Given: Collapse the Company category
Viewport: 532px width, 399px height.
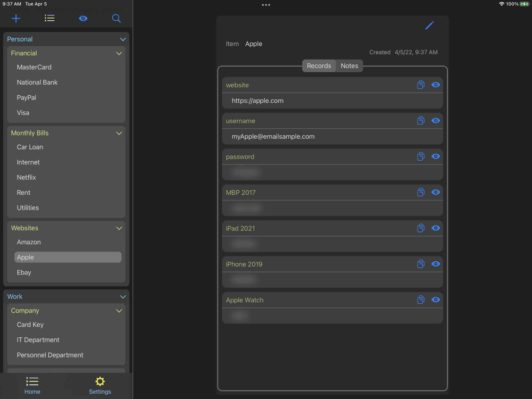Looking at the screenshot, I should point(119,311).
